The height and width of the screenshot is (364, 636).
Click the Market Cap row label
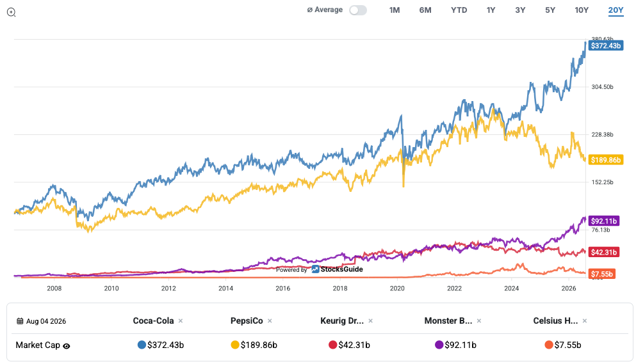click(38, 345)
